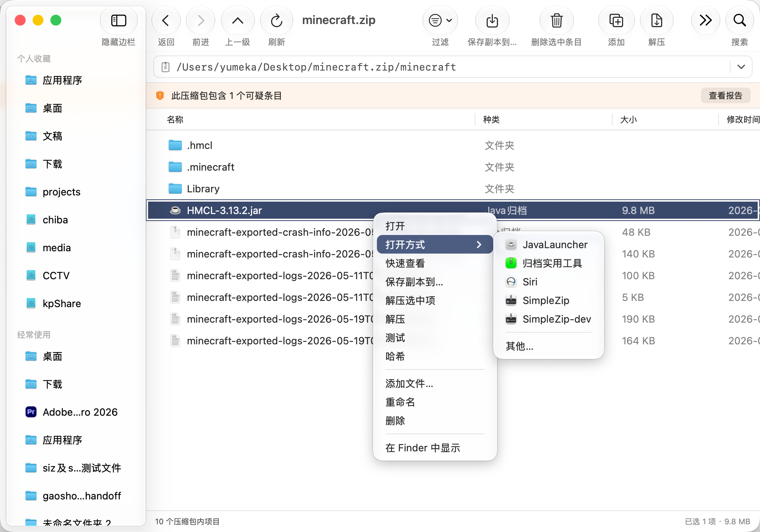
Task: Refresh the archive with 刷新 icon
Action: [276, 21]
